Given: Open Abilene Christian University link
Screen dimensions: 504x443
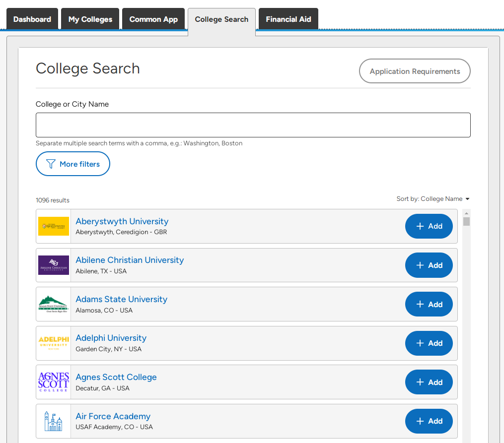Looking at the screenshot, I should click(130, 260).
